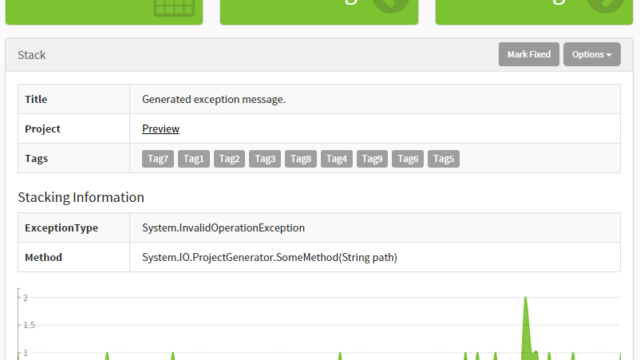Click the Stack panel header label
The image size is (640, 360).
pos(31,55)
